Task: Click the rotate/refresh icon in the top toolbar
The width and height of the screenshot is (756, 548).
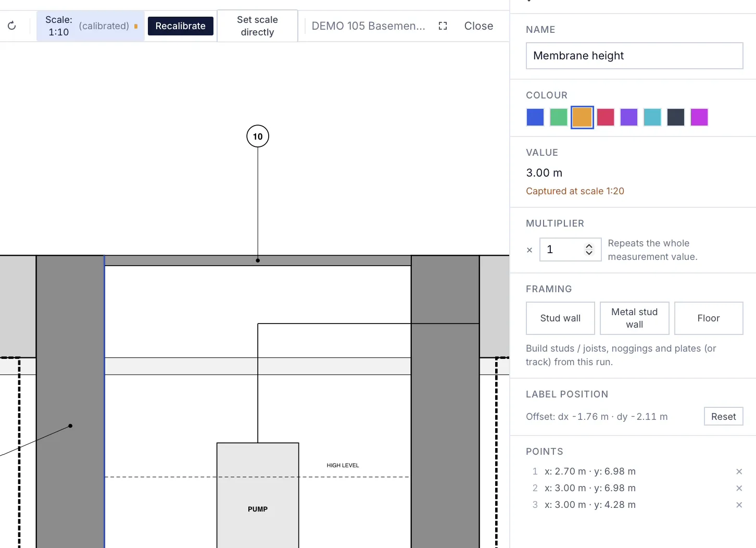Action: pos(12,26)
